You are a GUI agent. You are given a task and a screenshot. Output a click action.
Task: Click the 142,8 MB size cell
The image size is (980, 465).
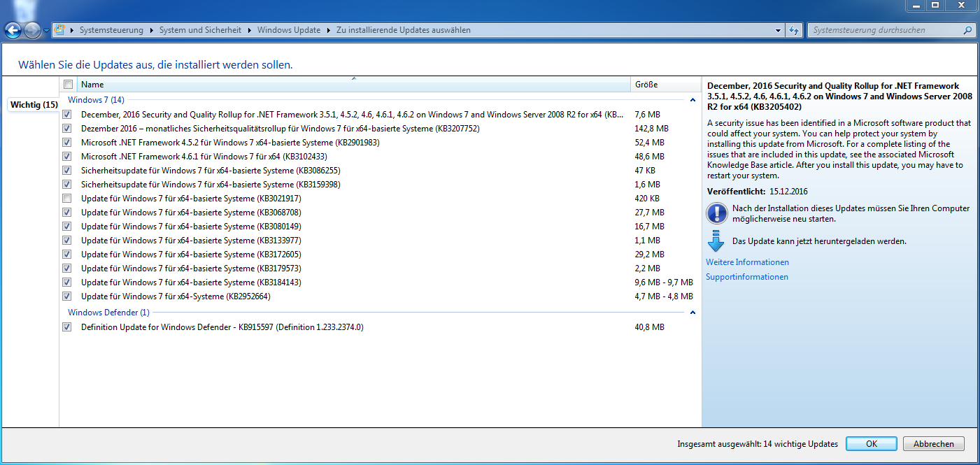(x=651, y=128)
